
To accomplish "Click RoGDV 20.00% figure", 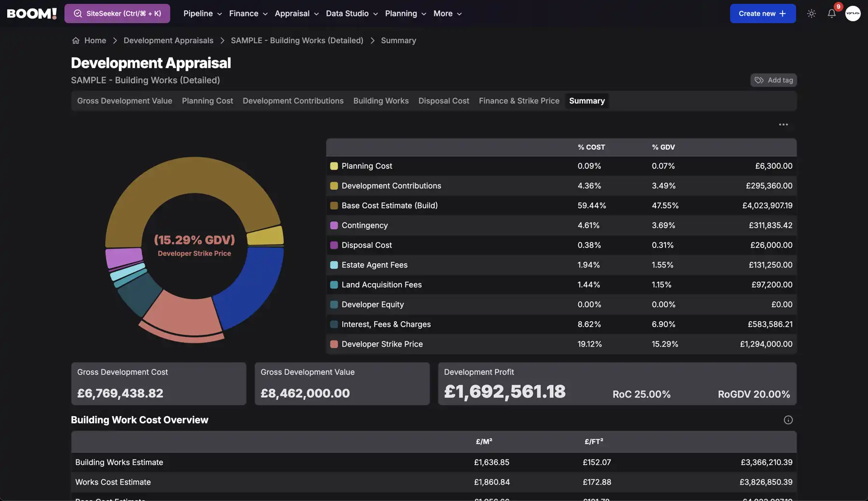I will pos(754,394).
